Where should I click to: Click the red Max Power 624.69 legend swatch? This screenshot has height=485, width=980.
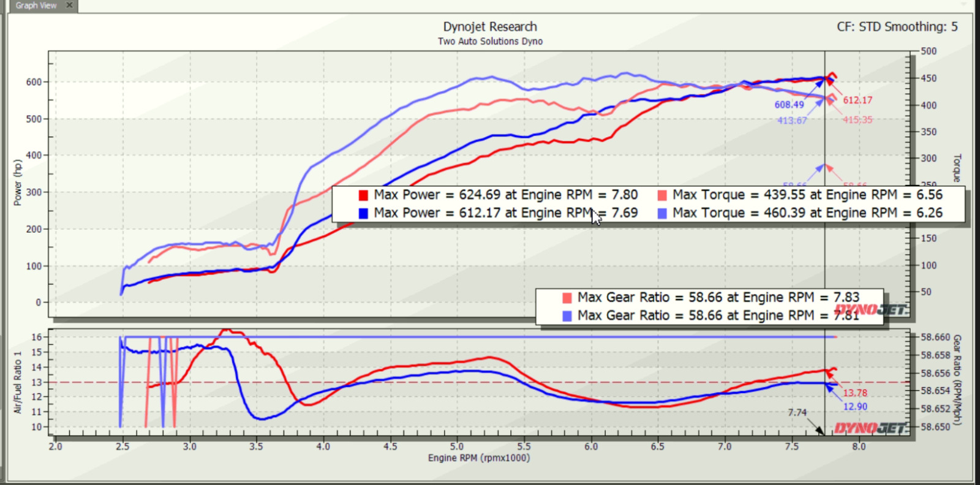click(363, 195)
